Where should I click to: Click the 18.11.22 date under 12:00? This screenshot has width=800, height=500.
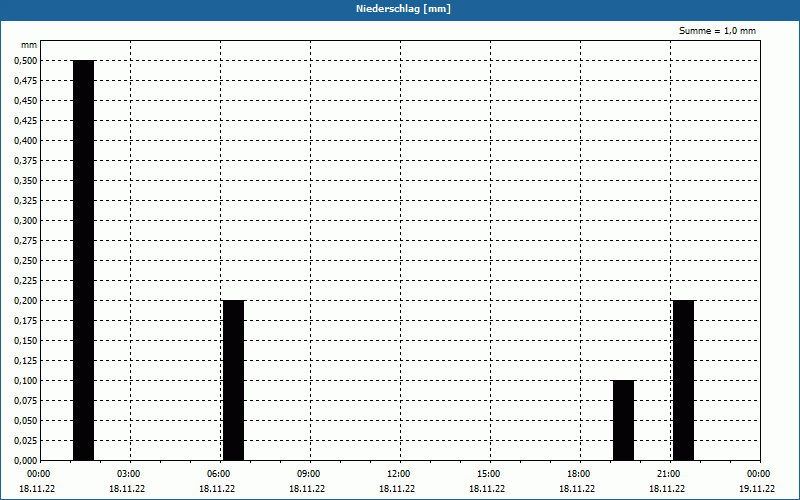click(397, 489)
